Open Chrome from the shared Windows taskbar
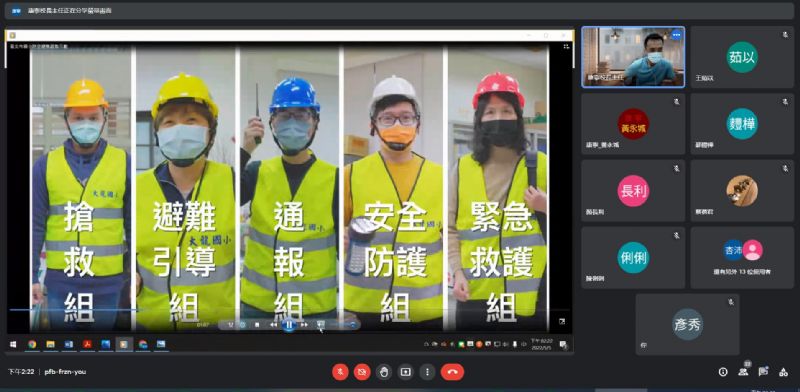The width and height of the screenshot is (800, 392). click(x=32, y=345)
